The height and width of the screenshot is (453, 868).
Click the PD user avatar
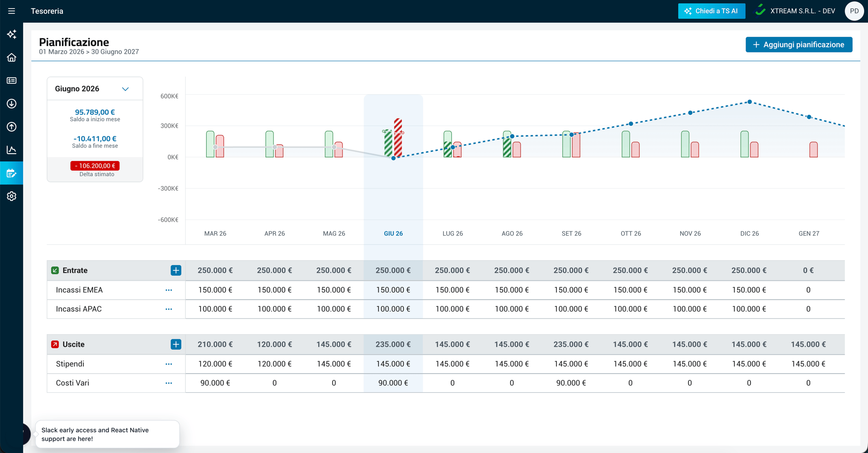point(854,11)
